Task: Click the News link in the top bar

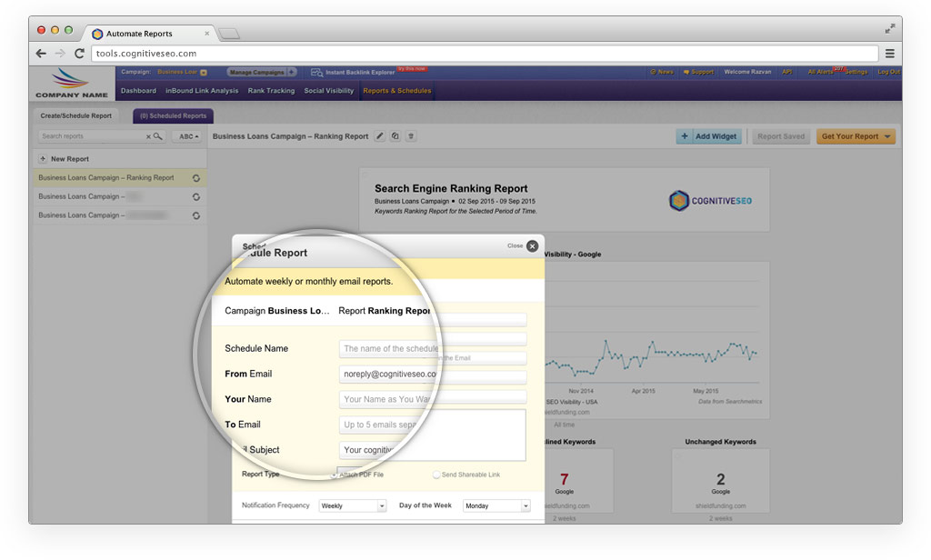Action: pyautogui.click(x=662, y=72)
